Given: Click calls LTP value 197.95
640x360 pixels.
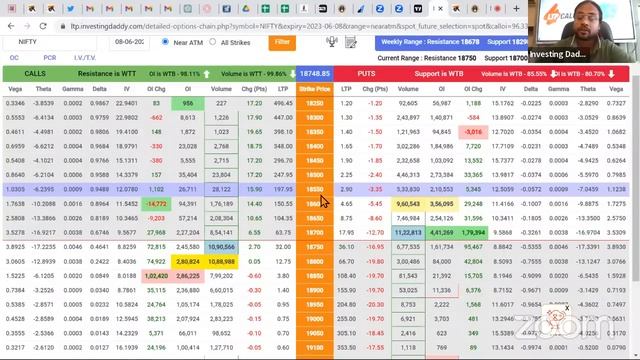Looking at the screenshot, I should (x=283, y=189).
